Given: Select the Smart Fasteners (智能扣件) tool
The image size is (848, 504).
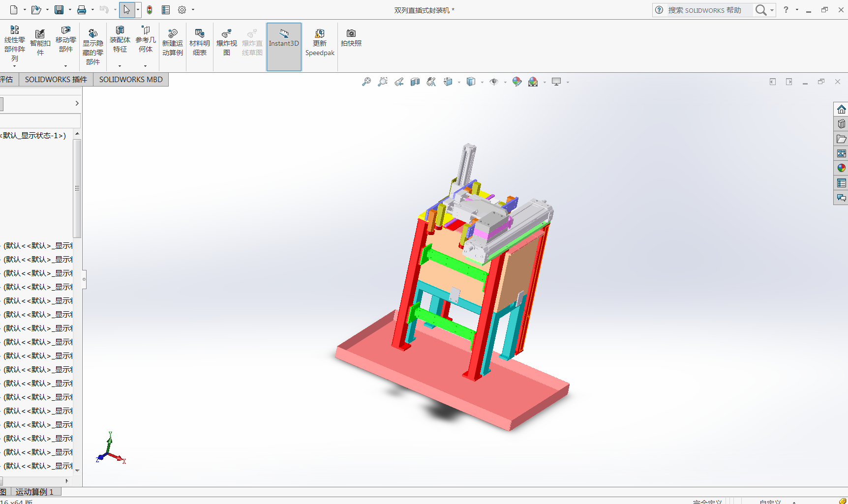Looking at the screenshot, I should point(40,42).
